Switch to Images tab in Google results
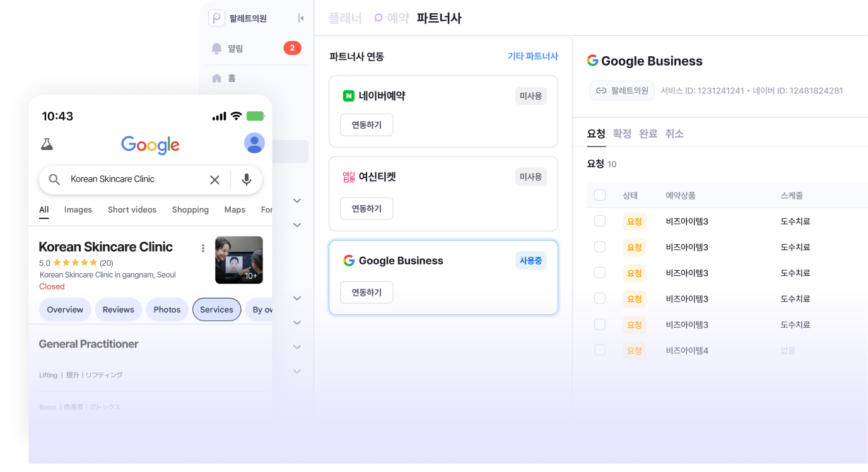Image resolution: width=868 pixels, height=472 pixels. pyautogui.click(x=78, y=210)
